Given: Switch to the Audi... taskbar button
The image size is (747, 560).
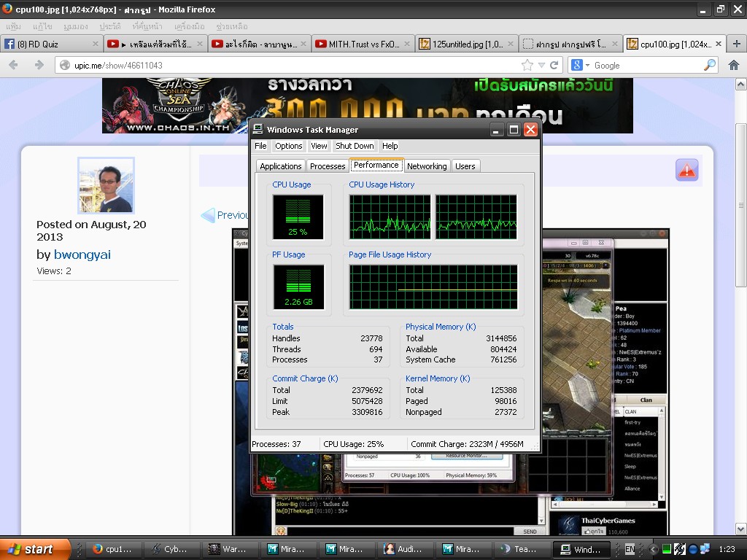Looking at the screenshot, I should [x=404, y=549].
